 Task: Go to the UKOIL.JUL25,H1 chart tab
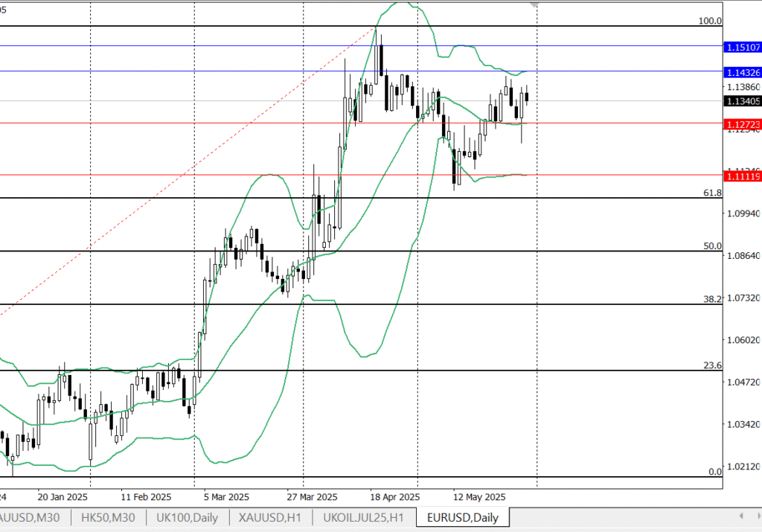(x=365, y=517)
